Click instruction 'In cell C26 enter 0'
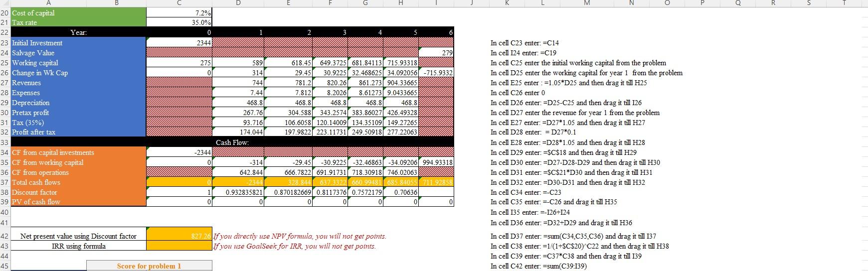Screen dimensions: 868x271 pyautogui.click(x=518, y=93)
